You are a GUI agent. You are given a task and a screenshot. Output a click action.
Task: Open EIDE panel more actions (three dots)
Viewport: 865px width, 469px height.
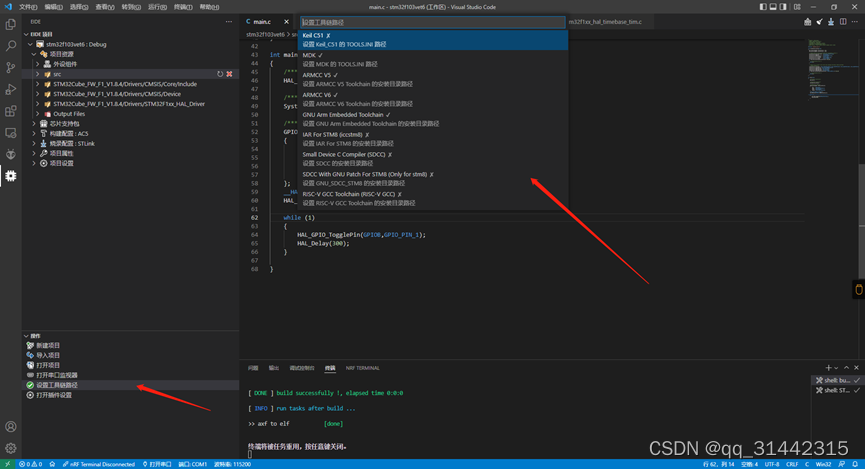point(229,22)
